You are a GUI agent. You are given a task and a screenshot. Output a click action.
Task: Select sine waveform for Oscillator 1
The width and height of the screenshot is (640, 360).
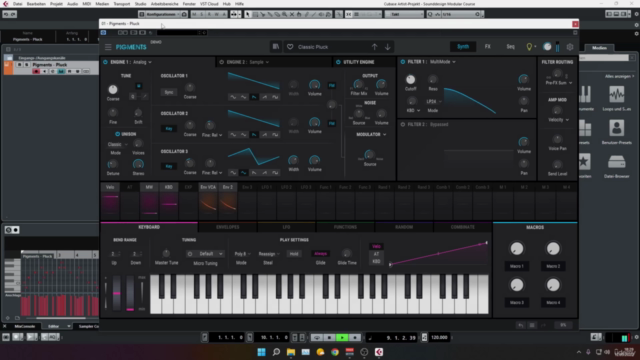tap(233, 97)
